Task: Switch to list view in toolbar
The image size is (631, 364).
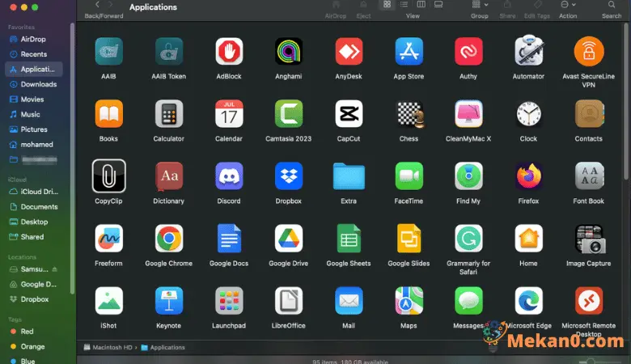Action: click(x=404, y=4)
